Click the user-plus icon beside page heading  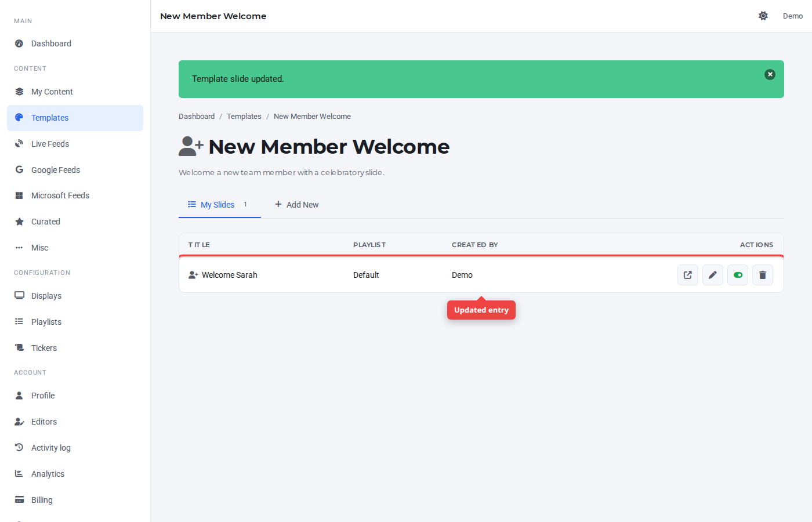point(191,146)
